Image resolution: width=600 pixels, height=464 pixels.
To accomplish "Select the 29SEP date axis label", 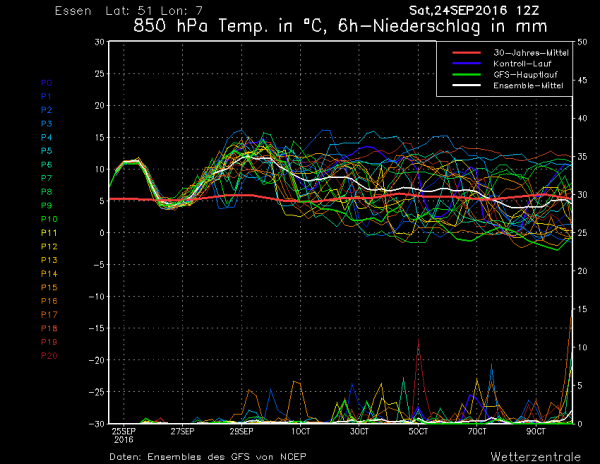I will pos(241,431).
